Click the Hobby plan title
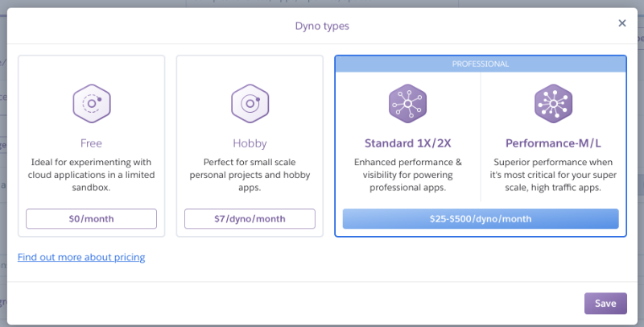Screen dimensions: 644x327 coord(250,143)
